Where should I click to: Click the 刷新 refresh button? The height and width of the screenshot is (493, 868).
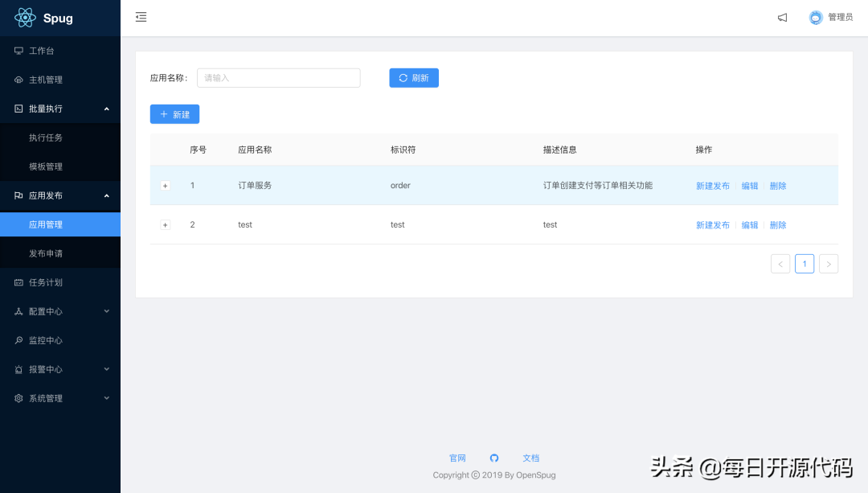click(x=414, y=78)
